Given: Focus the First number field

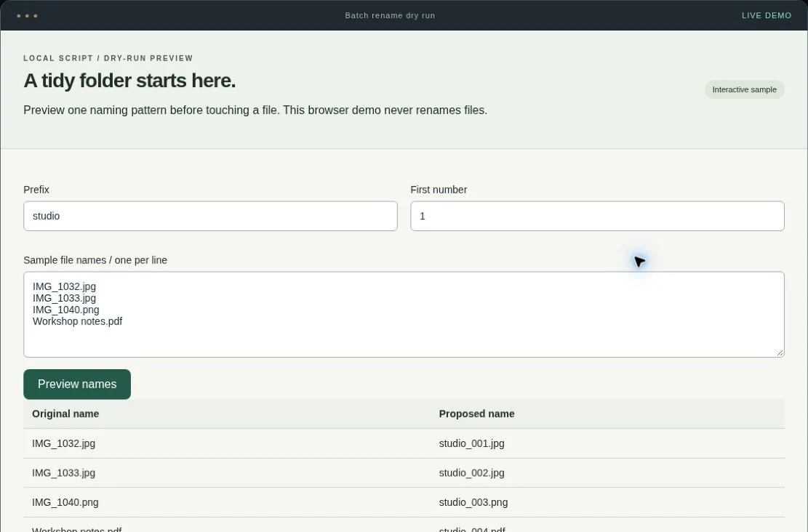Looking at the screenshot, I should (597, 216).
